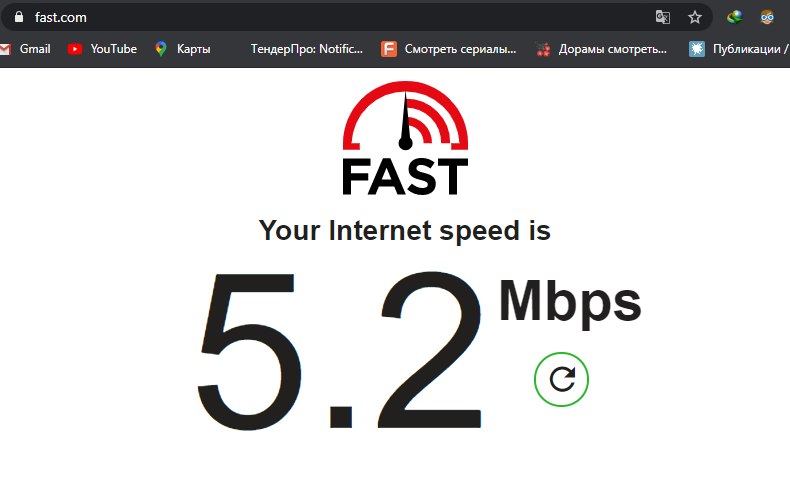790x478 pixels.
Task: Open the ТендерПро: Notific... bookmark
Action: coord(306,49)
